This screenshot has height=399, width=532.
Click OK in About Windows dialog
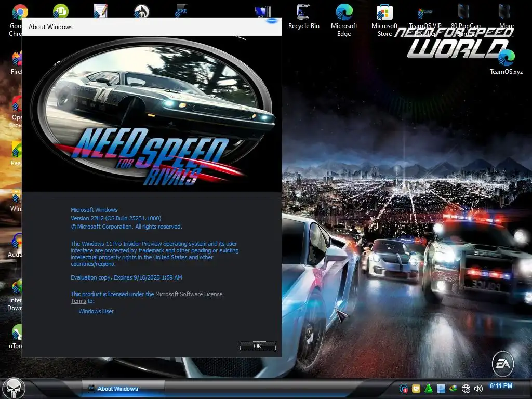pyautogui.click(x=258, y=345)
